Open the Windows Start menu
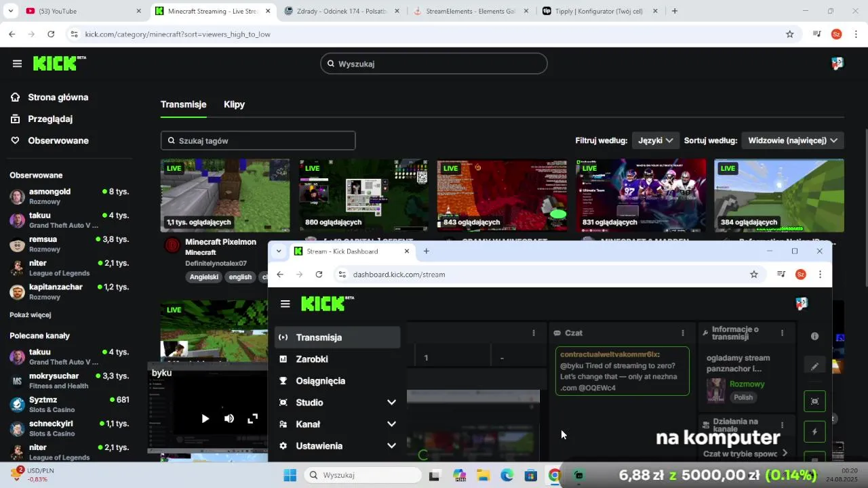 [x=290, y=475]
